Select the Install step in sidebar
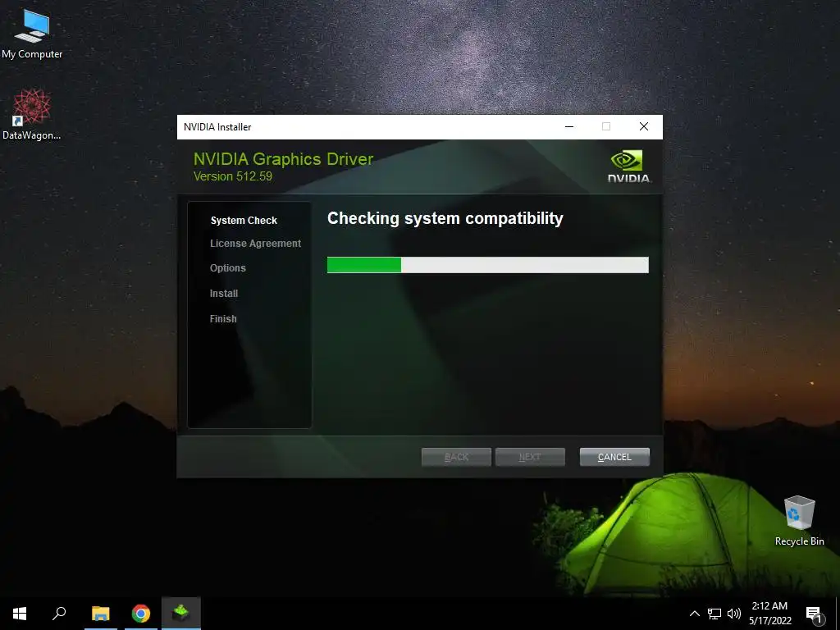840x630 pixels. click(224, 294)
